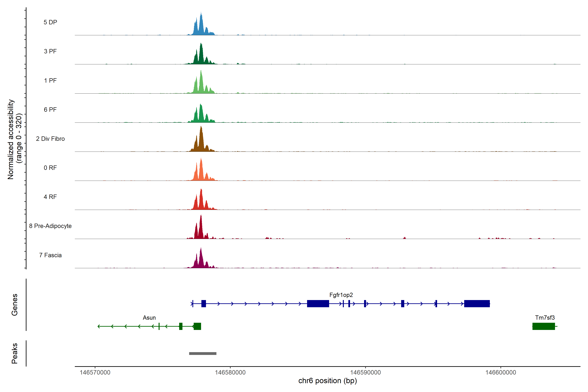588x392 pixels.
Task: Click the 2 Div Fibro track label
Action: click(x=50, y=139)
